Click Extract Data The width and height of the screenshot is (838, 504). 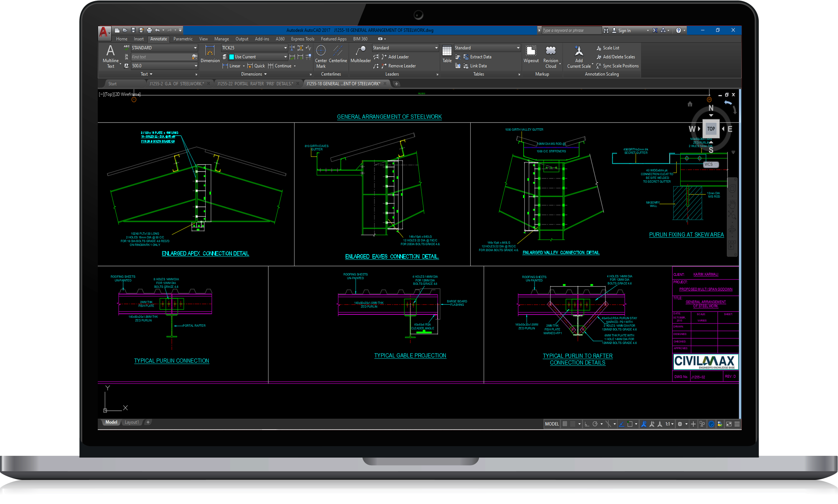click(477, 57)
